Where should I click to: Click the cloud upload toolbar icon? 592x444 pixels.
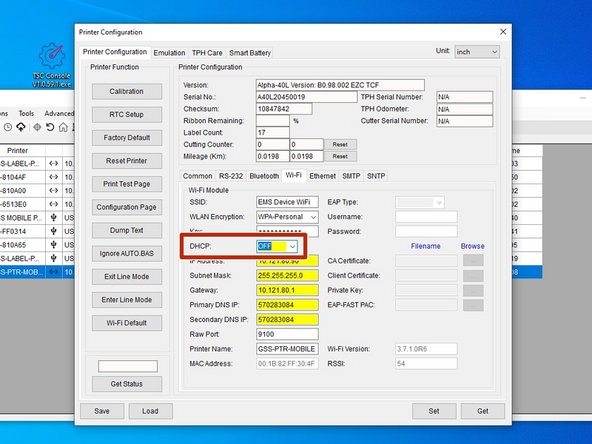21,127
